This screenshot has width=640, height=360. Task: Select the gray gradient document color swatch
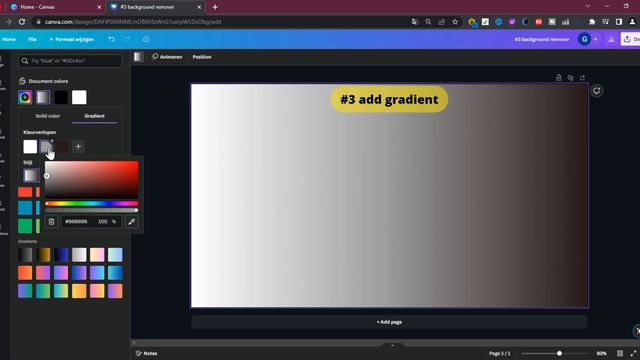pos(43,97)
